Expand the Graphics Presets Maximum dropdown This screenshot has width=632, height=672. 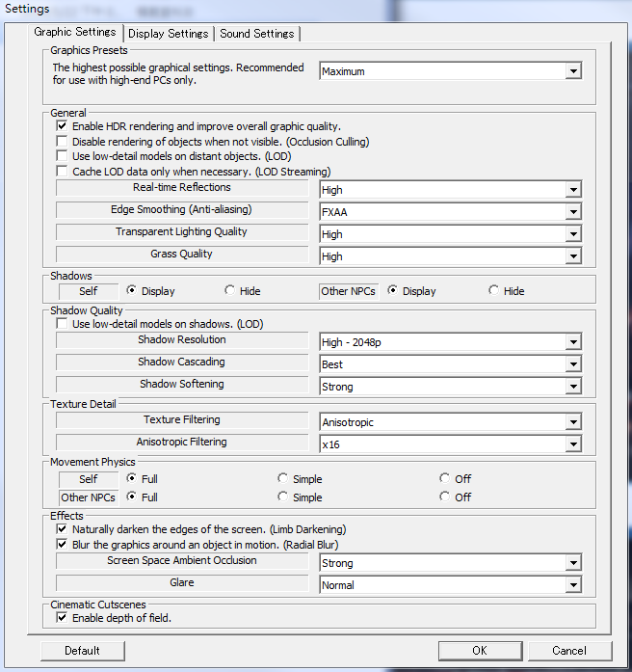(451, 71)
